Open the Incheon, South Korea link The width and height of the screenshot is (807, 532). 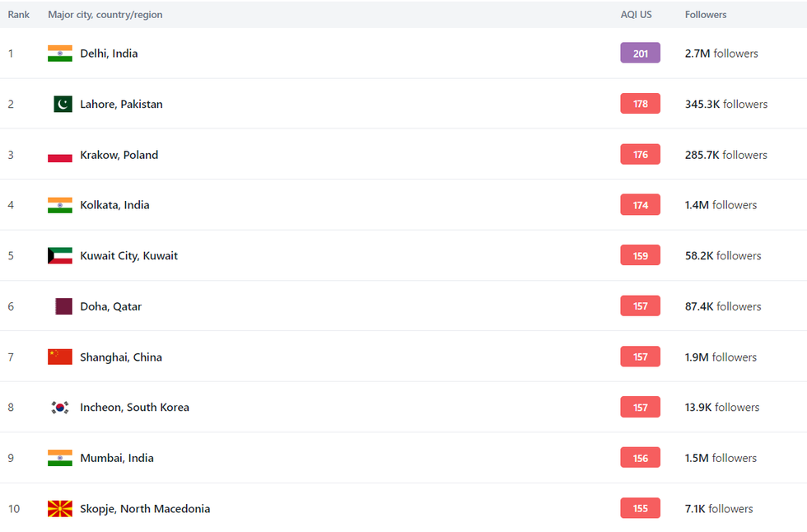click(x=134, y=408)
